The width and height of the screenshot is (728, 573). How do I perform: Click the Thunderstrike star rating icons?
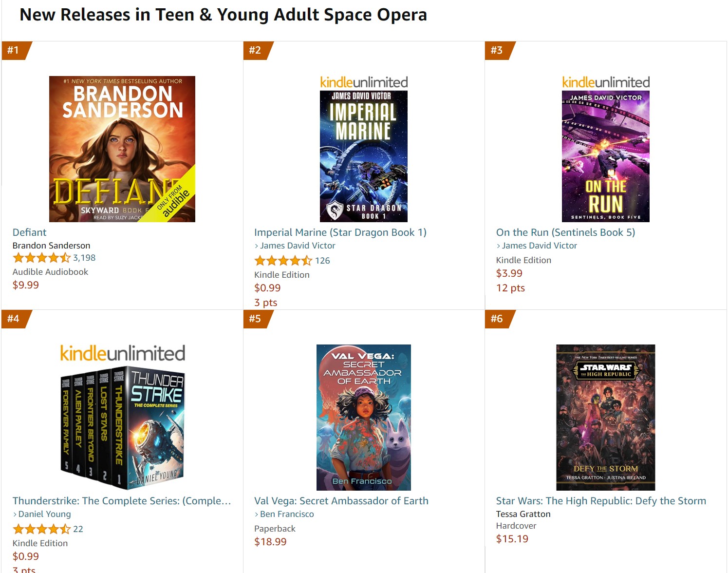(41, 529)
